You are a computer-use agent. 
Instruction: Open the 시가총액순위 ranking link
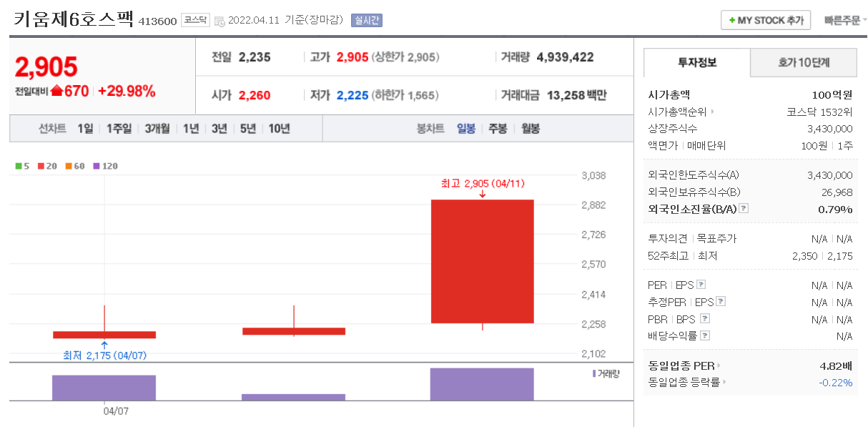coord(680,112)
